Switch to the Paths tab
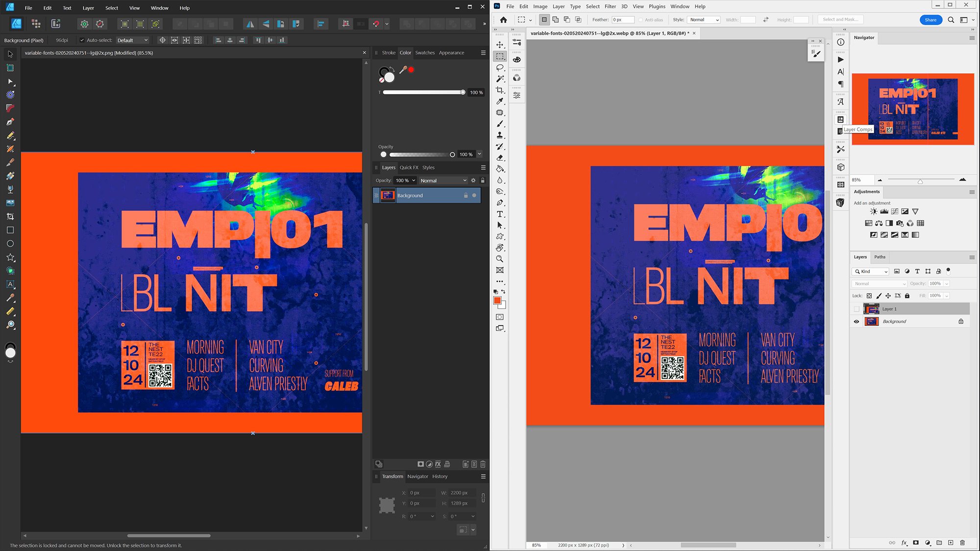 (880, 257)
